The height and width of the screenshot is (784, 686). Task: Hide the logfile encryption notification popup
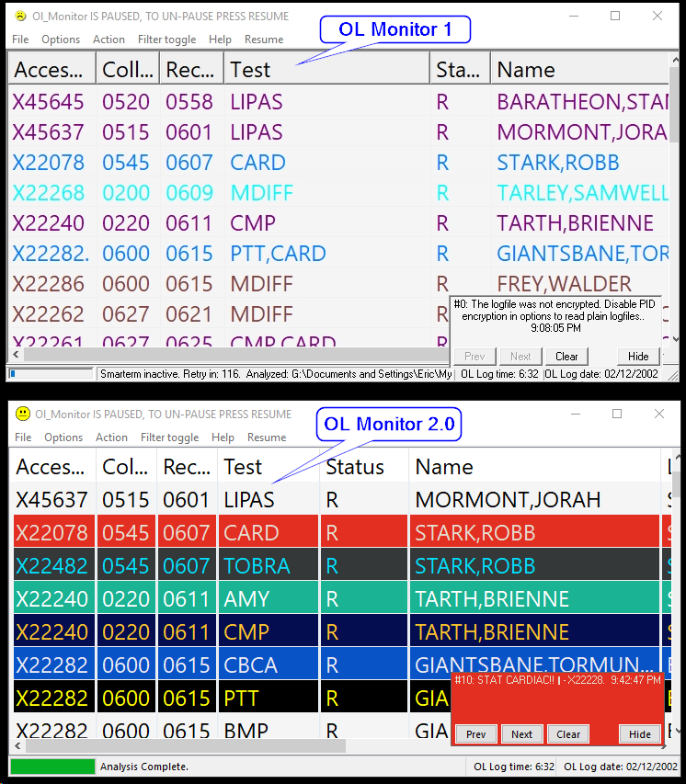(x=638, y=357)
